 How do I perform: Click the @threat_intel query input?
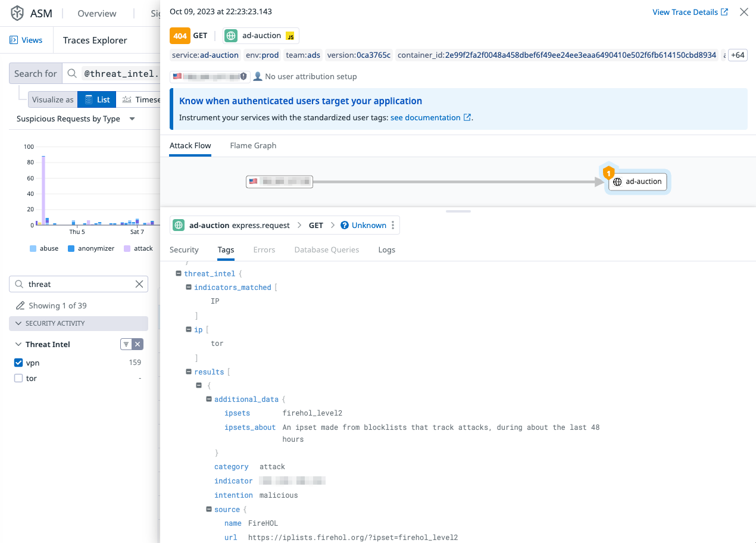(121, 74)
